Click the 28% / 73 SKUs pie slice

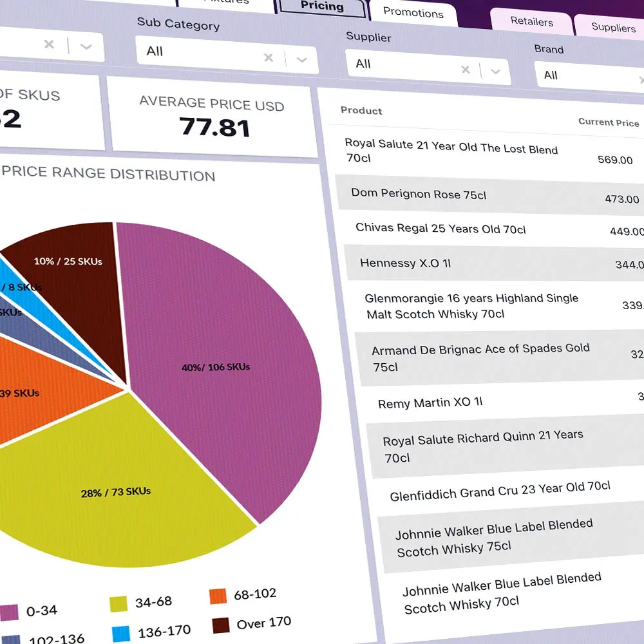click(x=119, y=485)
